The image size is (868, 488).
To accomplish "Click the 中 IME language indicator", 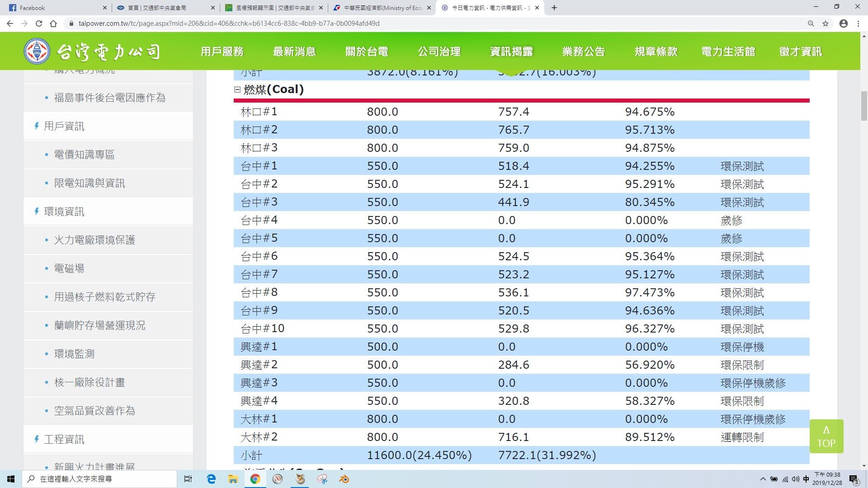I will click(806, 479).
